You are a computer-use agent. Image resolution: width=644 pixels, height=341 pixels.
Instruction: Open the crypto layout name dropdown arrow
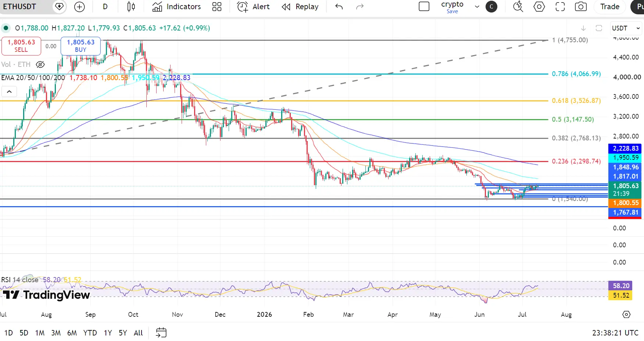[477, 7]
